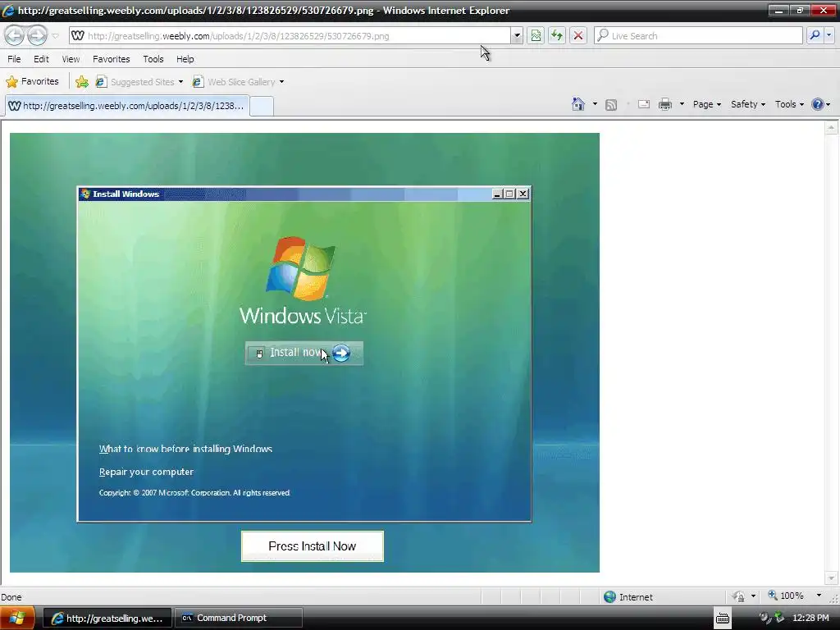The width and height of the screenshot is (840, 630).
Task: Open the Safety command bar menu
Action: pyautogui.click(x=748, y=104)
